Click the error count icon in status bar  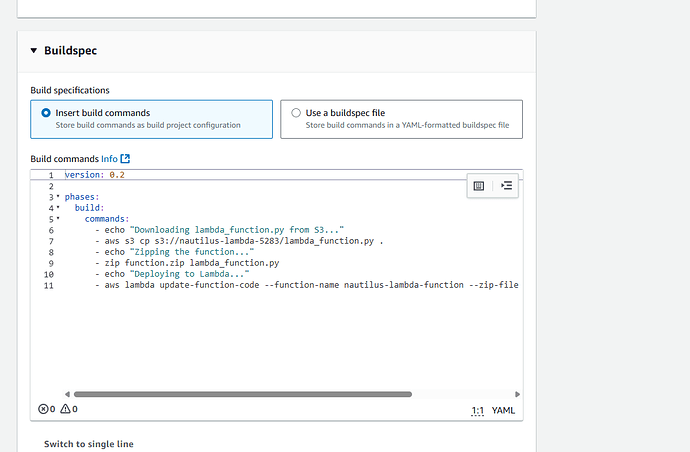(x=42, y=409)
